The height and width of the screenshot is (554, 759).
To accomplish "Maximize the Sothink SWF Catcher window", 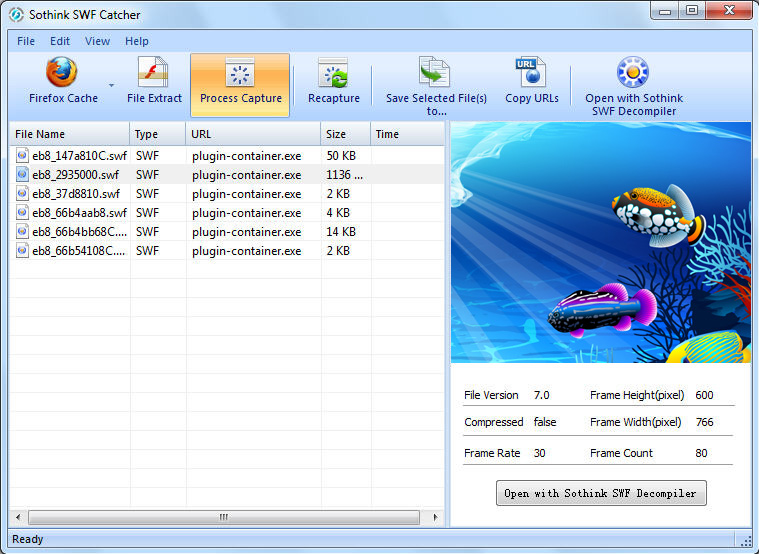I will [692, 11].
